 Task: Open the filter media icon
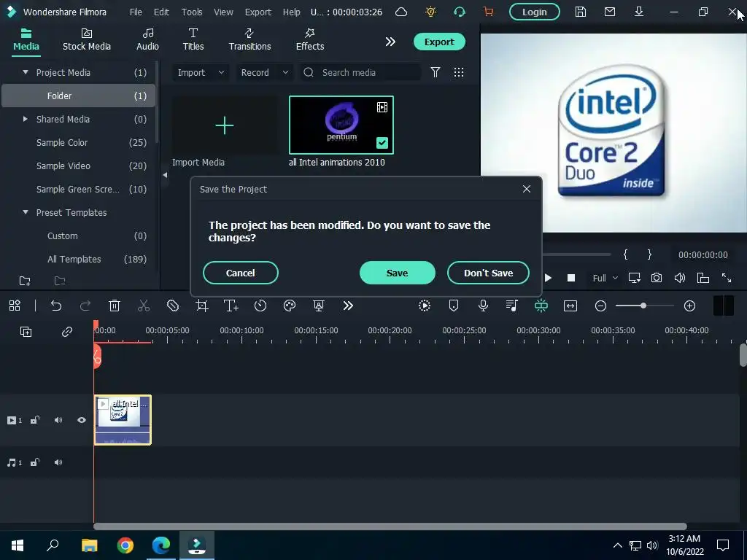pyautogui.click(x=435, y=72)
